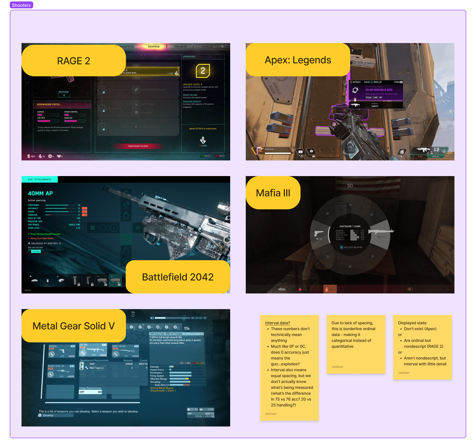Screen dimensions: 476x448
Task: Click the large feltrite icon above 73/250
Action: pyautogui.click(x=203, y=140)
